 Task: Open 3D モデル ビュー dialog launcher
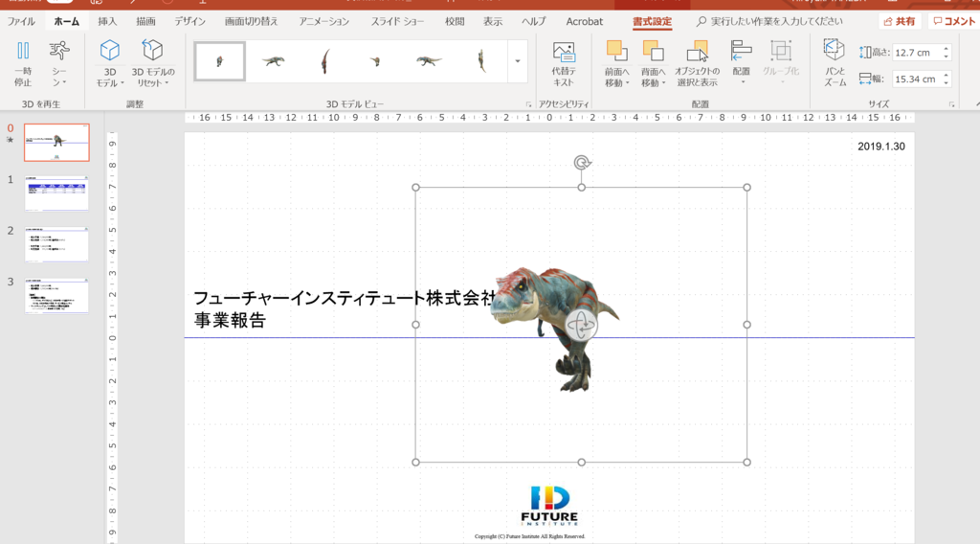pos(528,104)
